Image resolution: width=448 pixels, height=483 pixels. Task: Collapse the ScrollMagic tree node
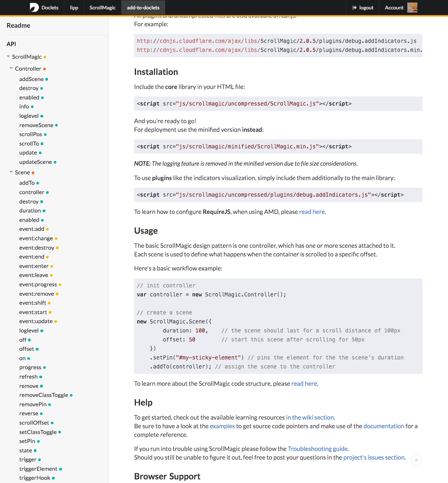point(8,57)
